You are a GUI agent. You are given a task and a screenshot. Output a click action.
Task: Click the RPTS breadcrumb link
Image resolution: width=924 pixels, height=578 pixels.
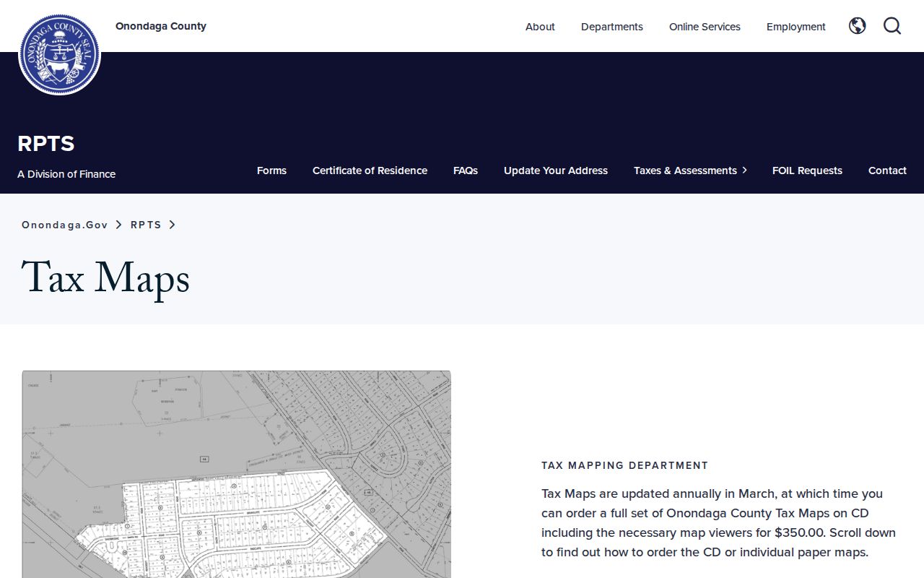coord(146,225)
